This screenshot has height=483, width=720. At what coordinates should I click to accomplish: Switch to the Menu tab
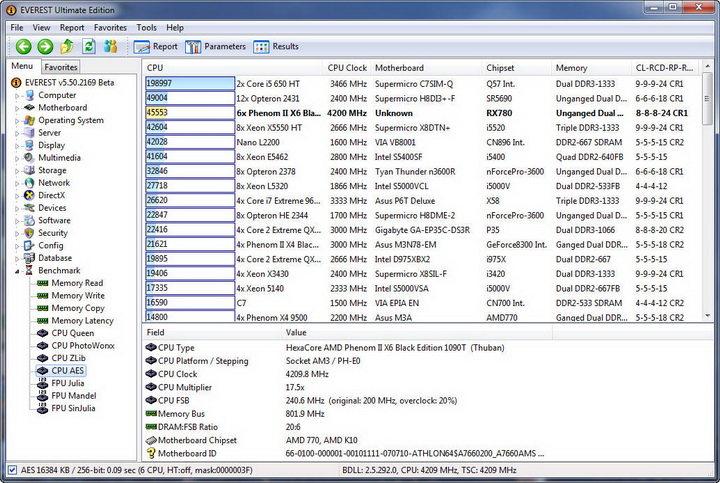(22, 66)
